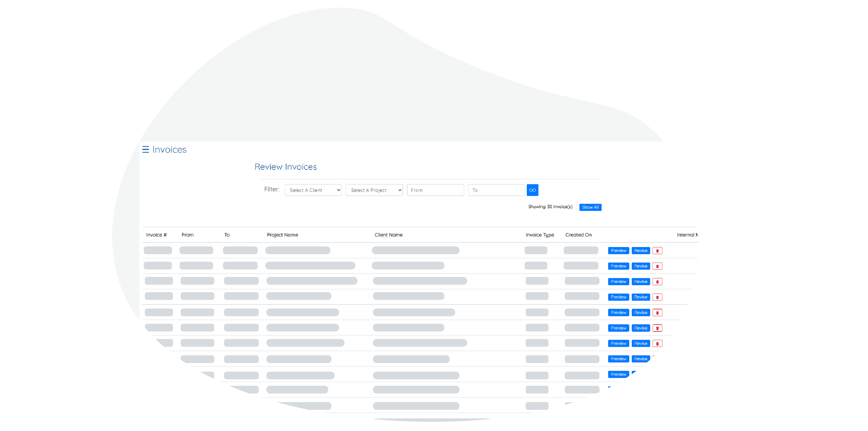Preview the eighth row's invoice
The width and height of the screenshot is (868, 431).
coord(618,359)
